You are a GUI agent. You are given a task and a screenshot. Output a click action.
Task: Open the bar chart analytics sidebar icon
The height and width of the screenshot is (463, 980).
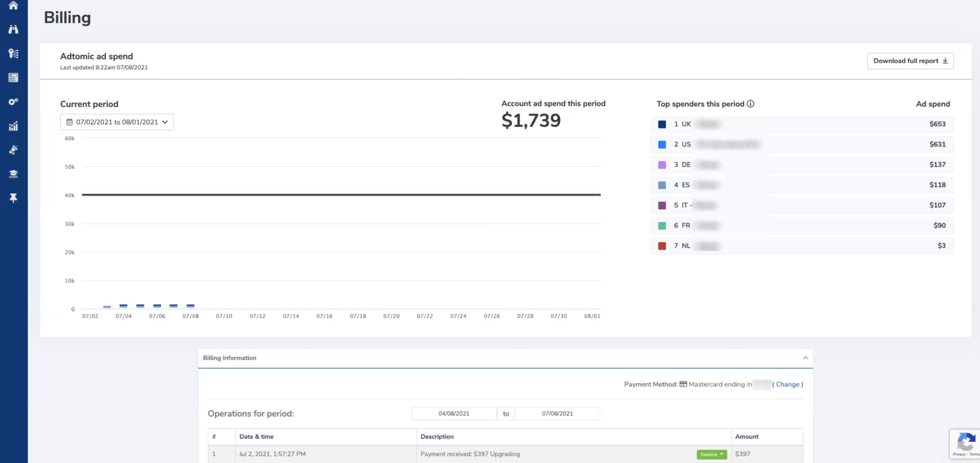13,126
